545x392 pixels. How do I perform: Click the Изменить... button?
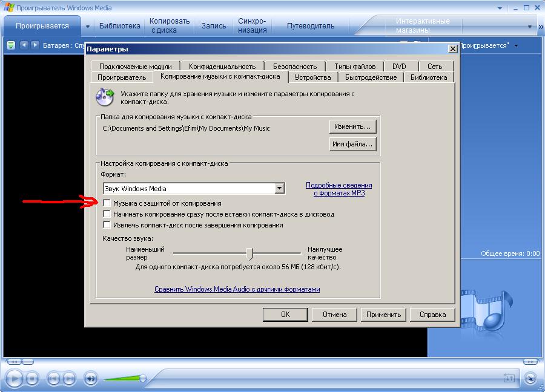[x=353, y=126]
